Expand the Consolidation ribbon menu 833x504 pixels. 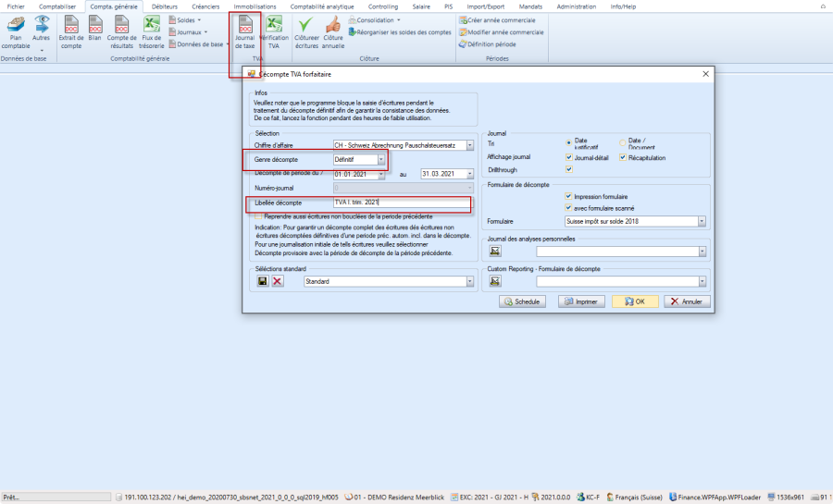pos(375,20)
